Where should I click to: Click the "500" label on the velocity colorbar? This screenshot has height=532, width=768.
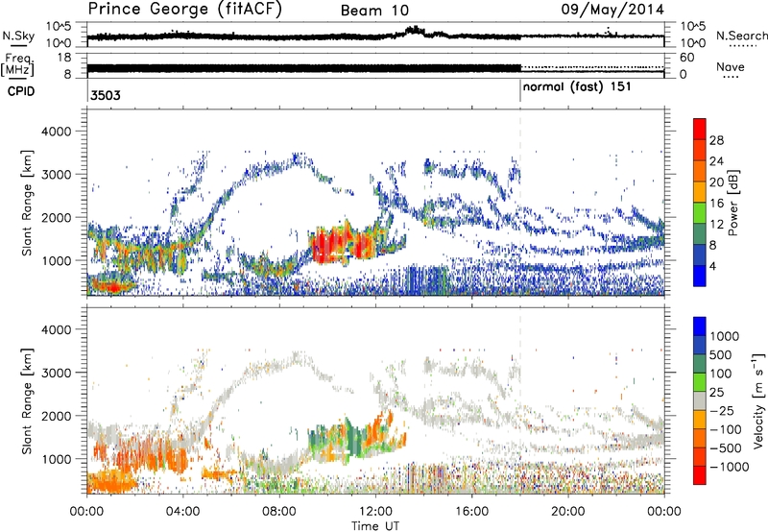[x=720, y=354]
